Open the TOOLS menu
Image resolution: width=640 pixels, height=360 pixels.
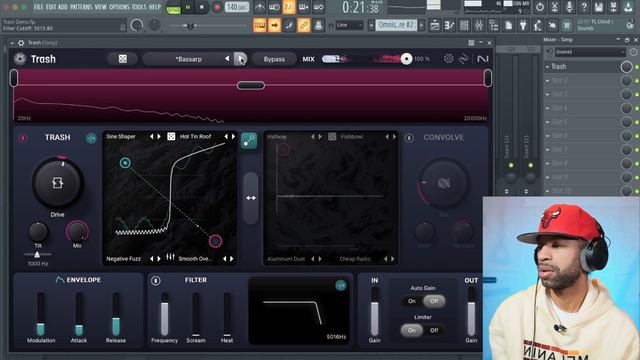[x=139, y=7]
